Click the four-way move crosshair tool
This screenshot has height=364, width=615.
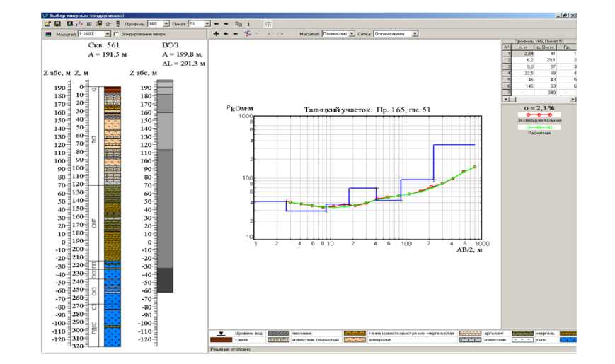coord(215,33)
